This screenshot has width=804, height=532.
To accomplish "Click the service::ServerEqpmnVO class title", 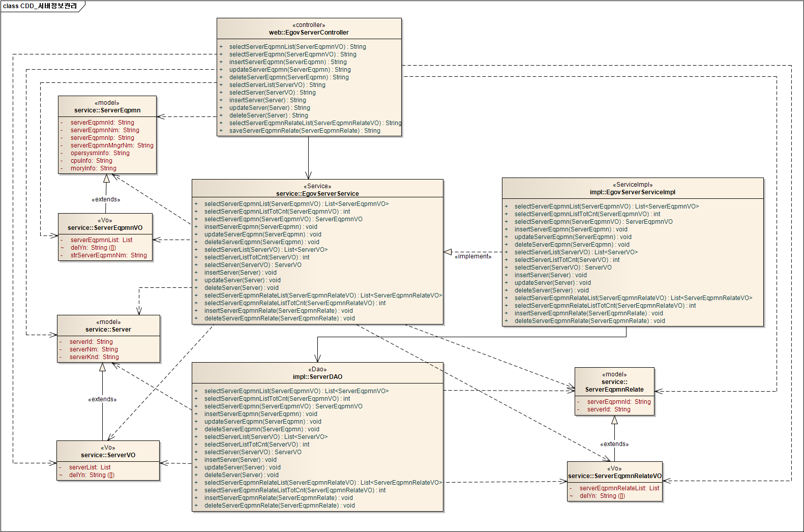I will tap(105, 228).
